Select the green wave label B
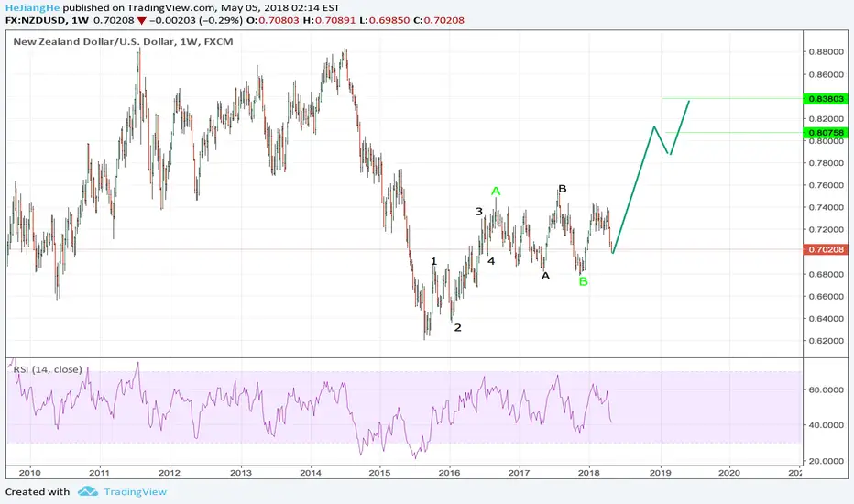The width and height of the screenshot is (854, 504). pyautogui.click(x=584, y=281)
